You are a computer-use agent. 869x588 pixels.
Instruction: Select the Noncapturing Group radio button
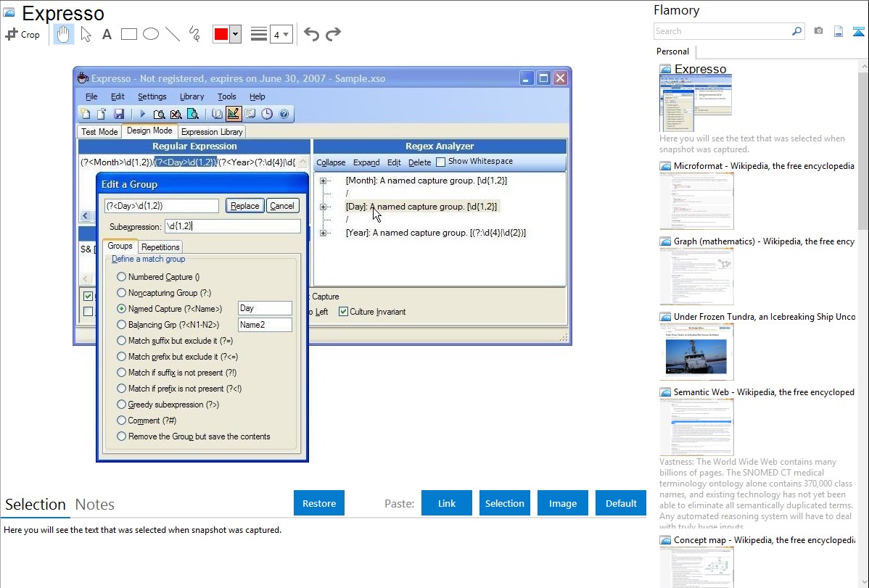(121, 293)
